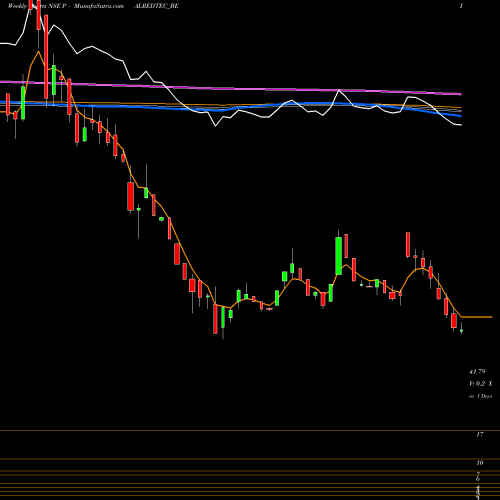Click the 'in 1 Days' label
The width and height of the screenshot is (500, 500).
click(x=480, y=396)
